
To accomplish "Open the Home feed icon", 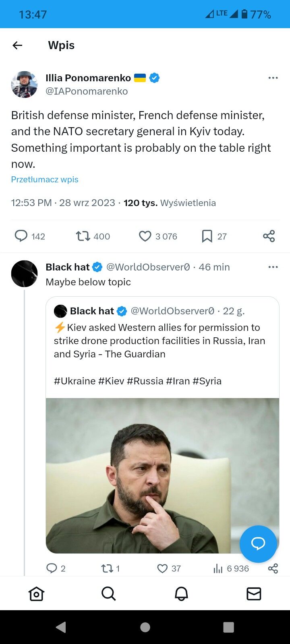I will (x=36, y=593).
